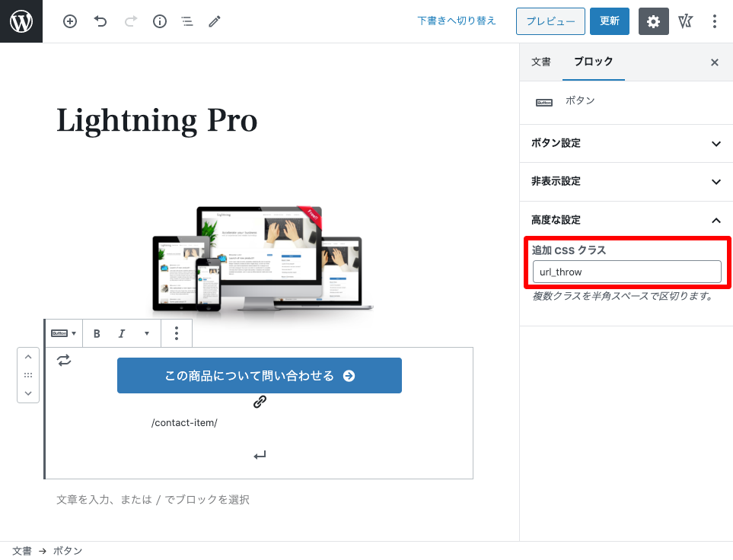733x560 pixels.
Task: Open the button block type switcher
Action: (64, 333)
